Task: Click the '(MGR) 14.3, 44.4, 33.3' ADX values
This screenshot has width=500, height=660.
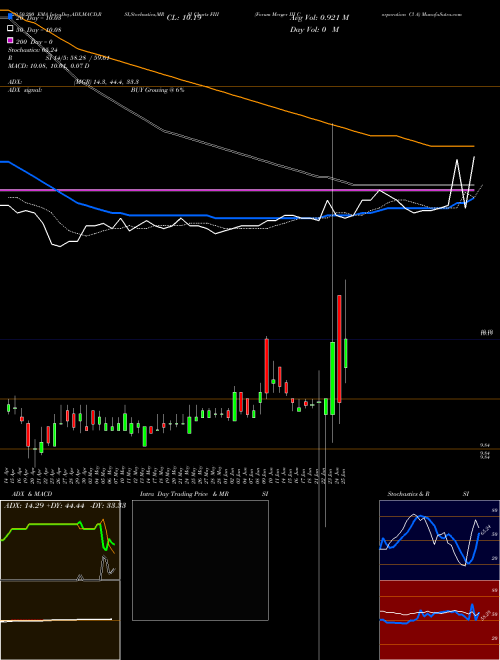Action: point(106,82)
